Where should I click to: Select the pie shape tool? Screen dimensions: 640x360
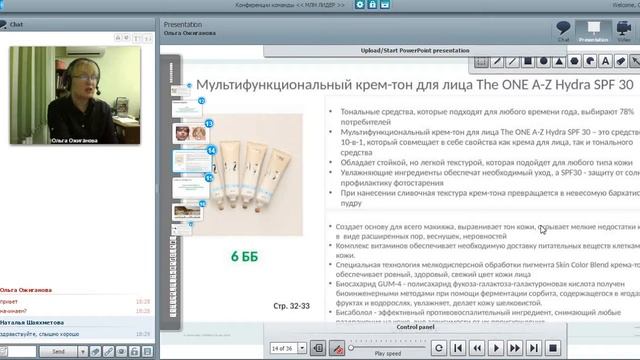[590, 62]
